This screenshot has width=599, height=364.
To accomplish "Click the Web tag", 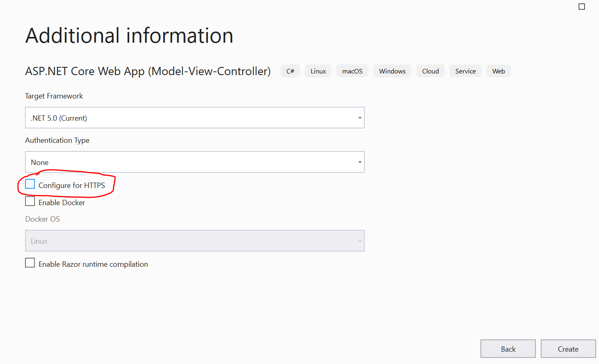I will click(x=498, y=71).
